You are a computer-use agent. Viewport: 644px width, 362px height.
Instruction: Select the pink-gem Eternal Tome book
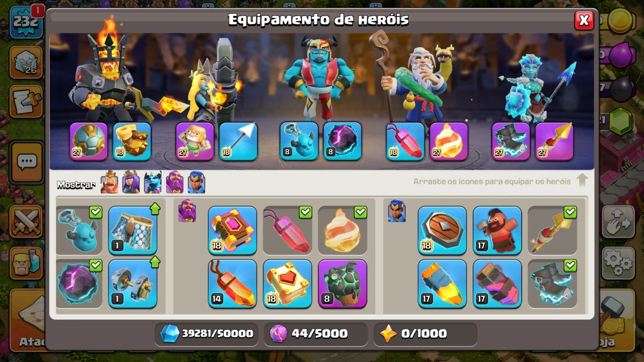tap(232, 230)
